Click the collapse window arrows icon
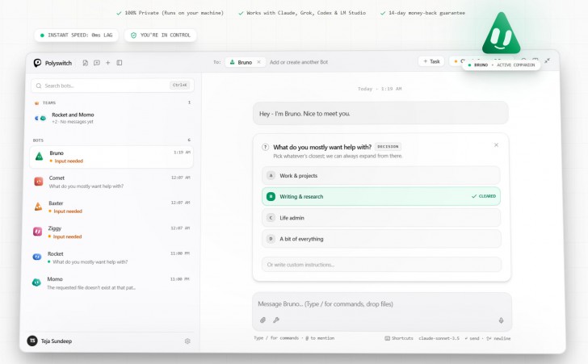 pos(548,61)
